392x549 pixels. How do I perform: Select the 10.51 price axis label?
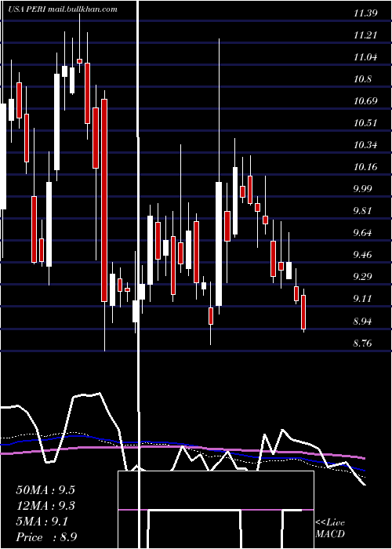(x=365, y=123)
